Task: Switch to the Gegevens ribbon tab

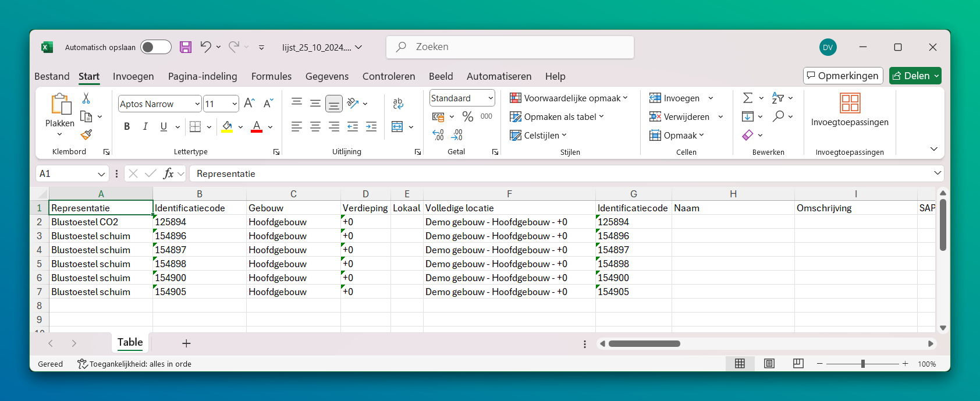Action: [326, 76]
